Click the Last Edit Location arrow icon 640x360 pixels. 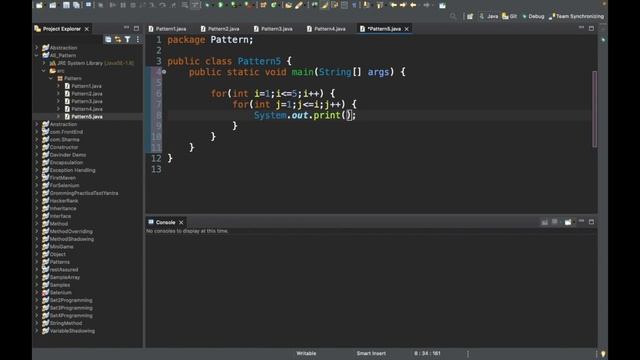point(393,5)
